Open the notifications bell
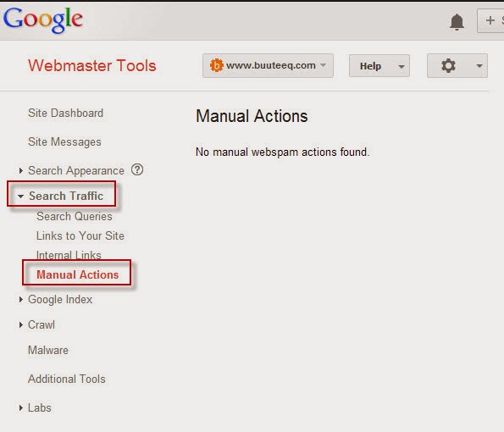 457,22
